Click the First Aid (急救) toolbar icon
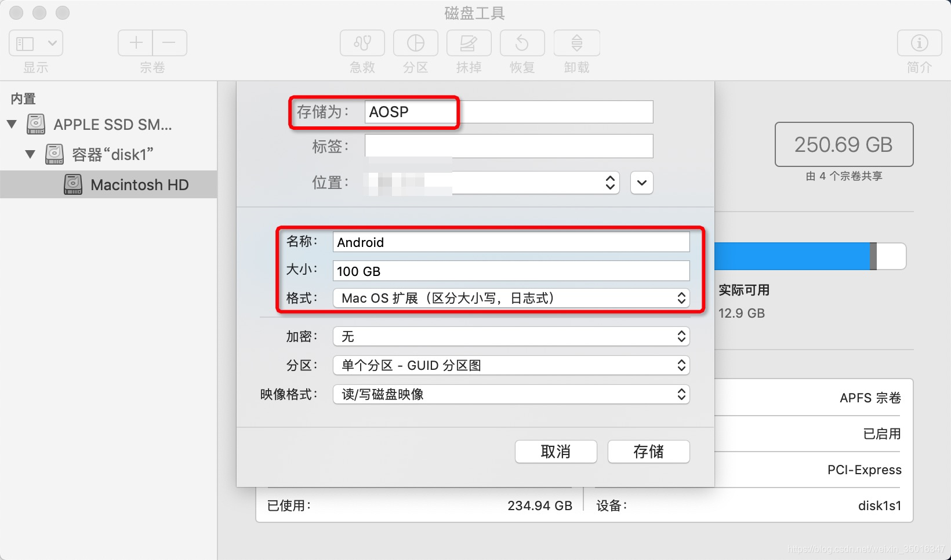The height and width of the screenshot is (560, 951). tap(362, 43)
